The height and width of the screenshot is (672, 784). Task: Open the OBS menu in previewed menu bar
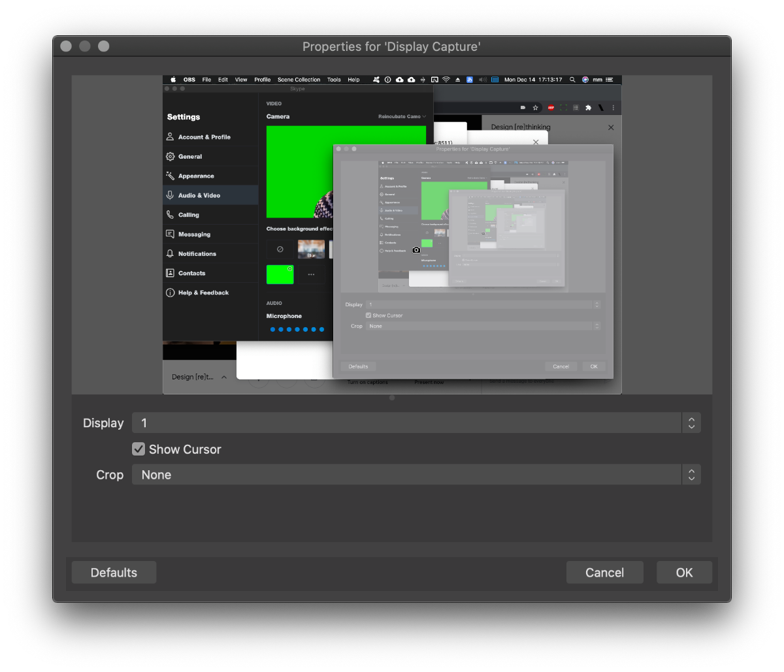tap(189, 80)
